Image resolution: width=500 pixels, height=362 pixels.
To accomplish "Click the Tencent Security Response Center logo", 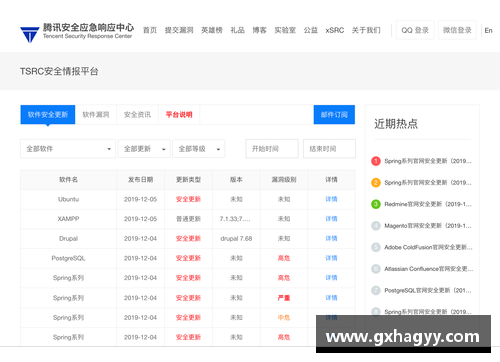I will pyautogui.click(x=77, y=32).
